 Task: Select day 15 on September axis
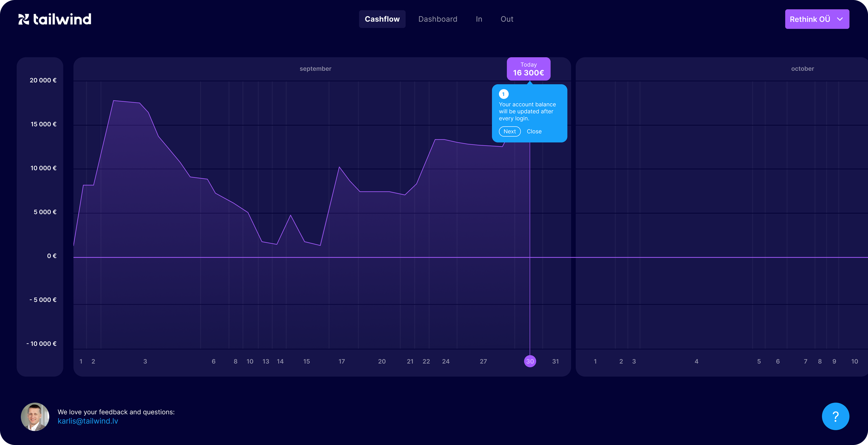(x=306, y=361)
